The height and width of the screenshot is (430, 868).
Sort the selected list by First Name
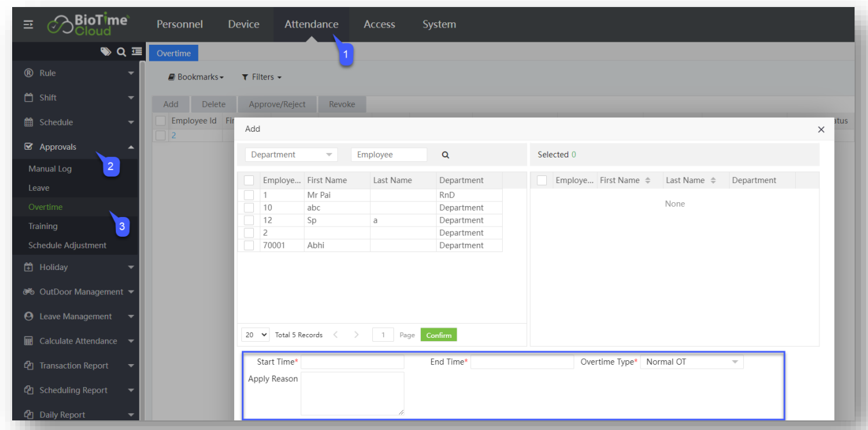tap(647, 181)
